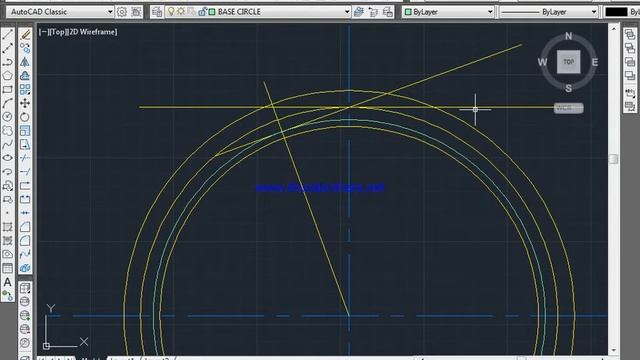Click the S compass direction on ViewCube

coord(569,88)
